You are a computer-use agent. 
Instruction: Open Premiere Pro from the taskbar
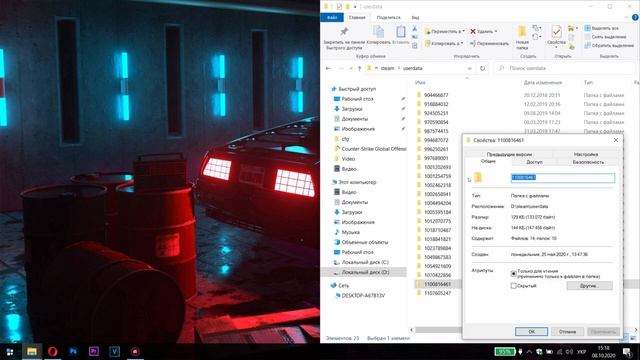point(94,351)
